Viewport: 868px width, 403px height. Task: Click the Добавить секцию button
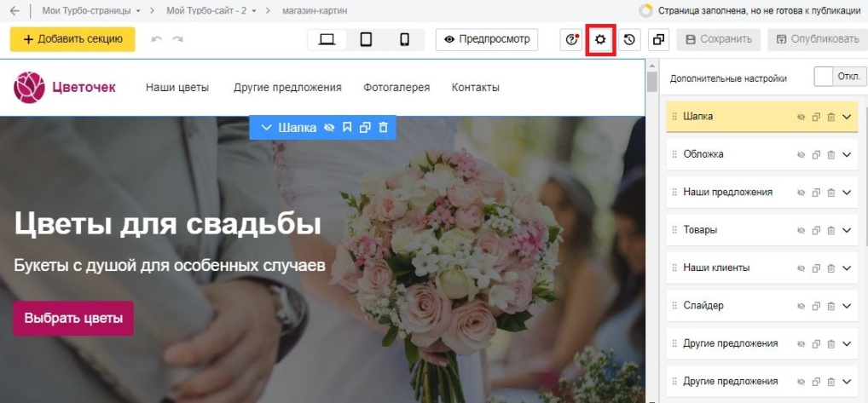[72, 39]
